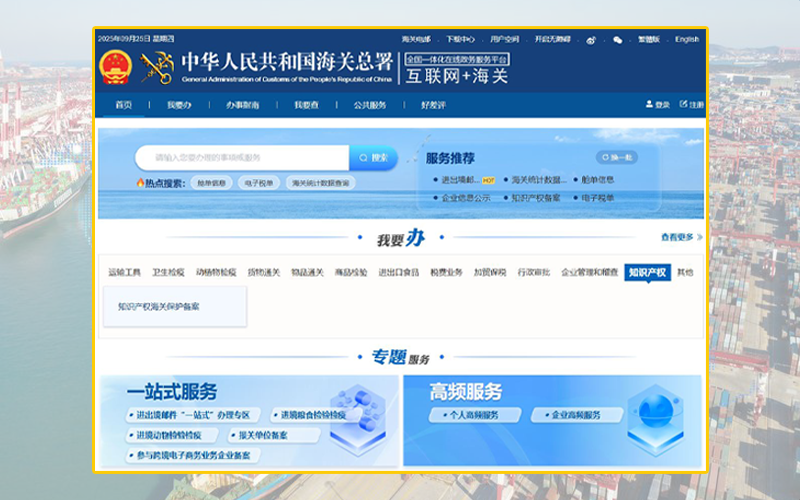
Task: Open the Weibo icon in the top bar
Action: tap(591, 40)
